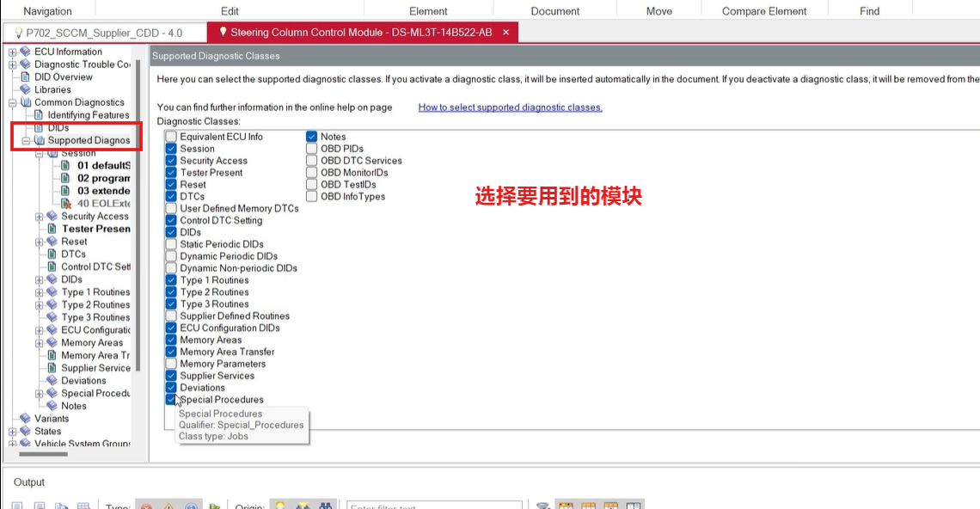Click the Type 1 Routines book icon
This screenshot has height=509, width=980.
point(52,292)
